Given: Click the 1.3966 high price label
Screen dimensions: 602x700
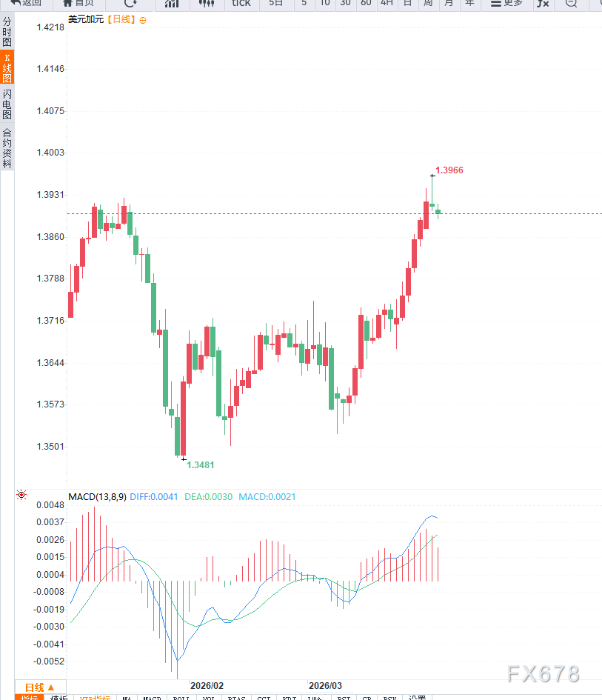Looking at the screenshot, I should (x=449, y=170).
